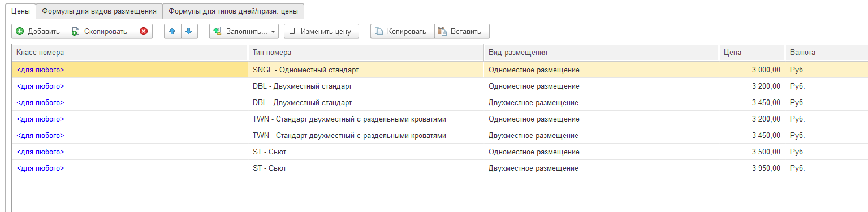The width and height of the screenshot is (868, 212).
Task: Move row up with blue arrow
Action: [x=172, y=31]
